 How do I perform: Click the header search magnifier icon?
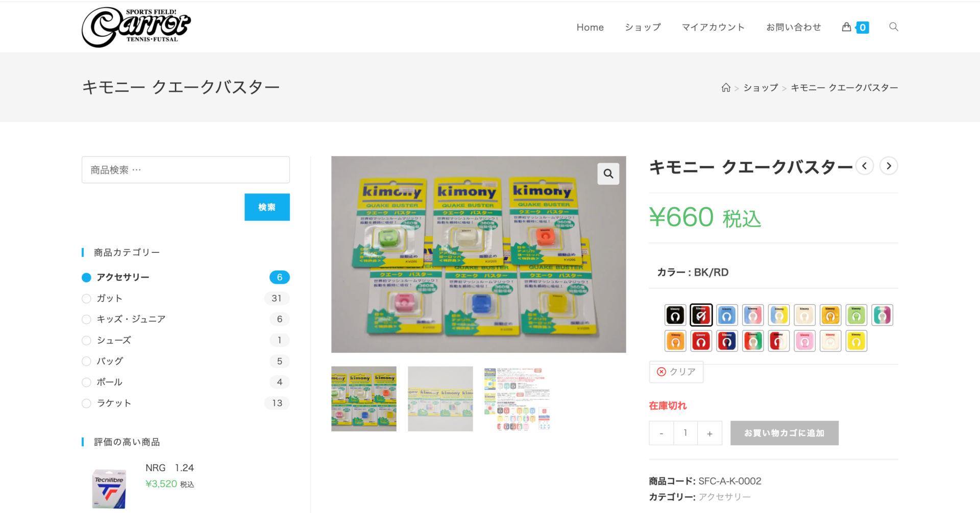pos(893,27)
